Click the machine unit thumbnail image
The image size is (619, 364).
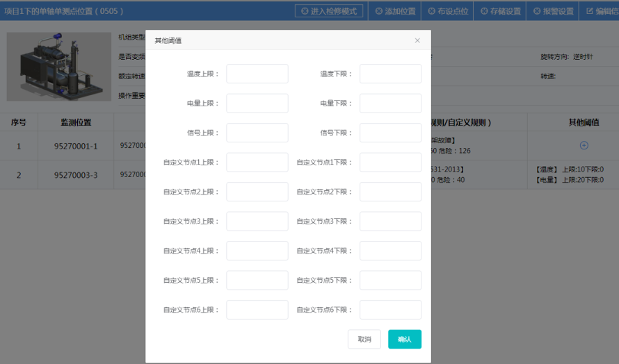59,67
